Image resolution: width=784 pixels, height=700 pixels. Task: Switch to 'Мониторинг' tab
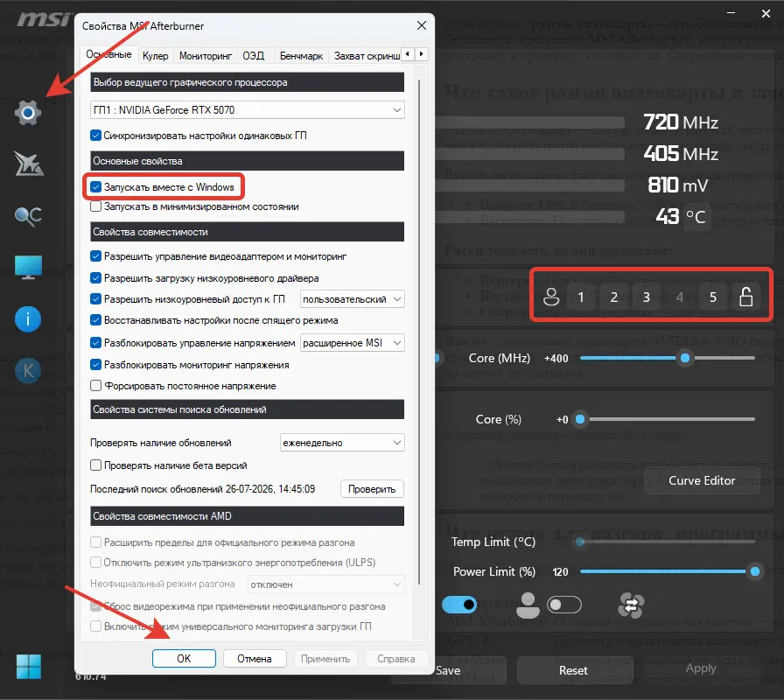point(206,56)
